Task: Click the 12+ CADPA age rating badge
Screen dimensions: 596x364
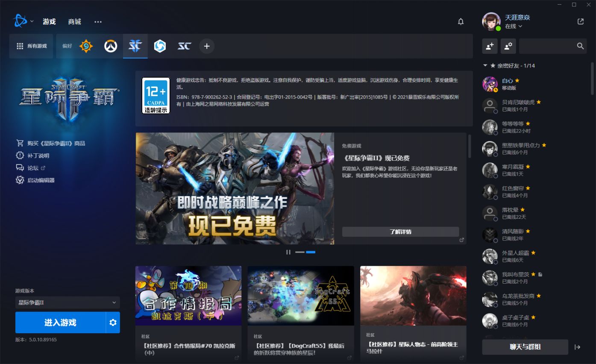Action: coord(156,96)
